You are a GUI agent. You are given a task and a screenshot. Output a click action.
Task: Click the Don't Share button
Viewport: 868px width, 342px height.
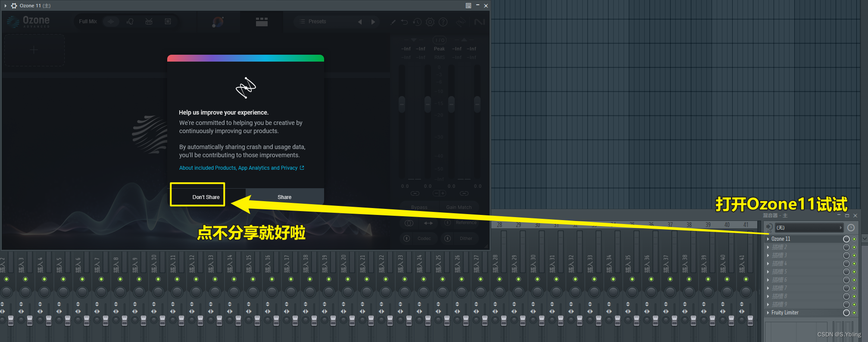(x=206, y=197)
